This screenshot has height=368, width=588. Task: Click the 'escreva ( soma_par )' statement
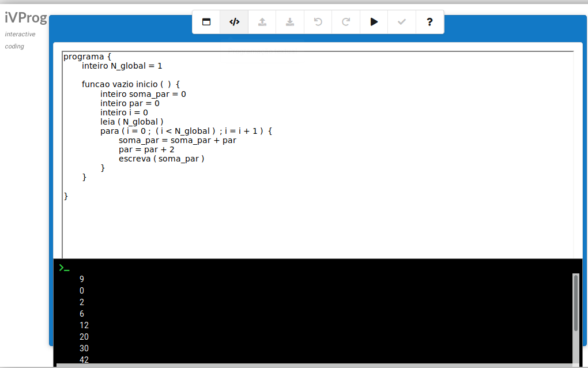point(161,159)
